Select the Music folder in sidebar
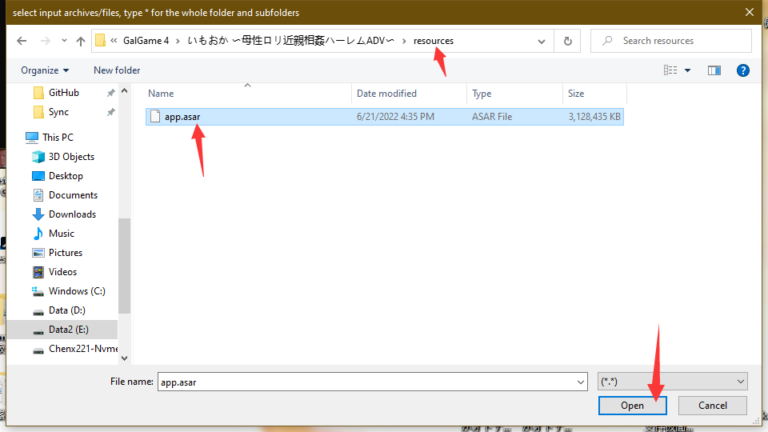The height and width of the screenshot is (432, 768). point(61,233)
